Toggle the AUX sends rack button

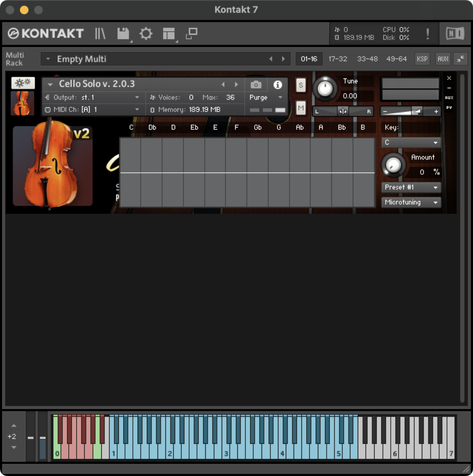[x=443, y=59]
